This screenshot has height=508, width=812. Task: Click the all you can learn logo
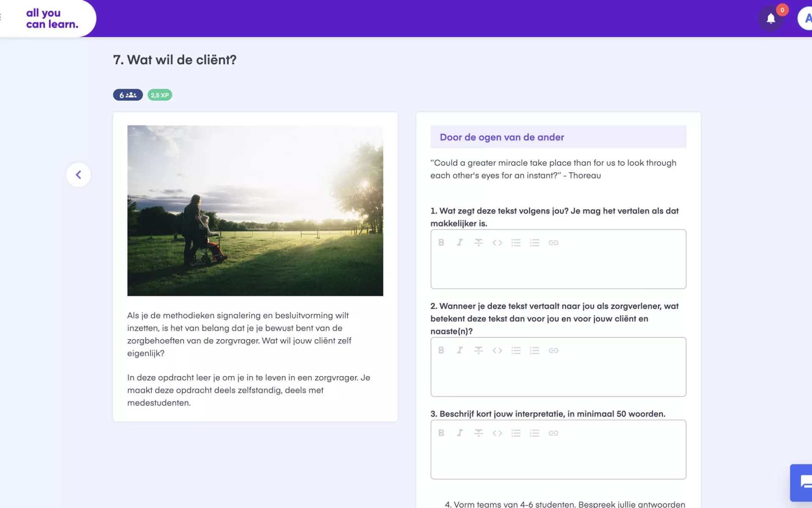coord(52,19)
